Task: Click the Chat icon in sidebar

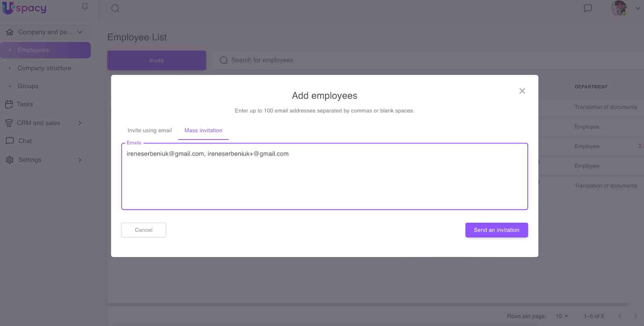Action: [x=10, y=141]
